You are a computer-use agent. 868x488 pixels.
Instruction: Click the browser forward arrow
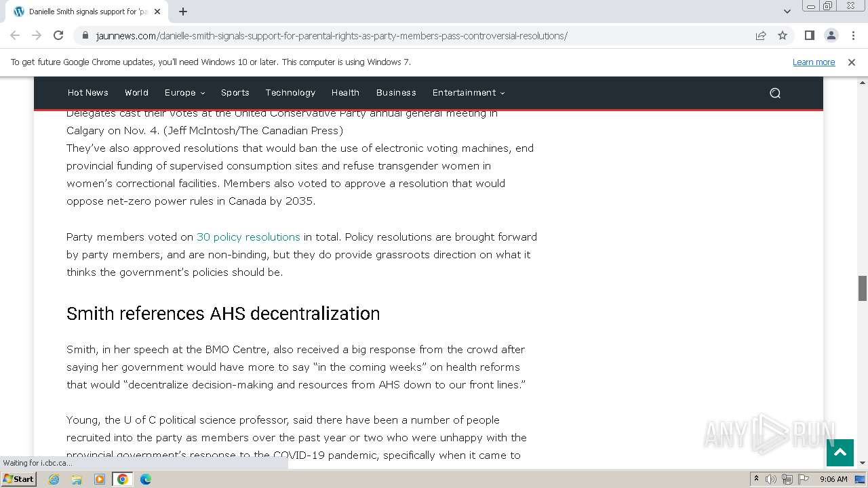coord(37,35)
